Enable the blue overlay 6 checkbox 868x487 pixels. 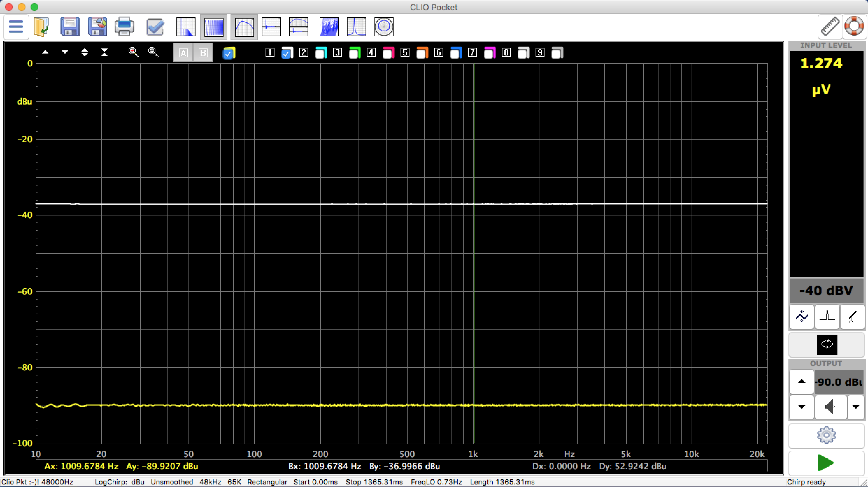tap(456, 53)
